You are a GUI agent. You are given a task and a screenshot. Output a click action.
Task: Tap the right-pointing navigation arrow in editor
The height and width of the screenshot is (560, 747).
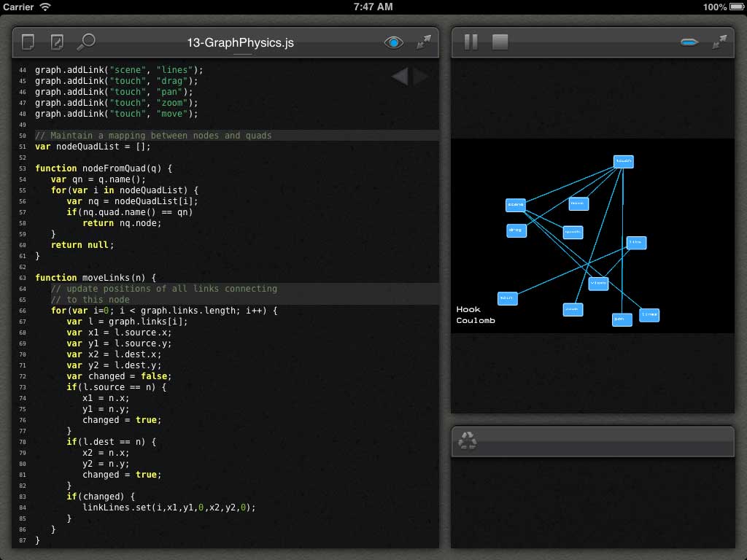(420, 76)
